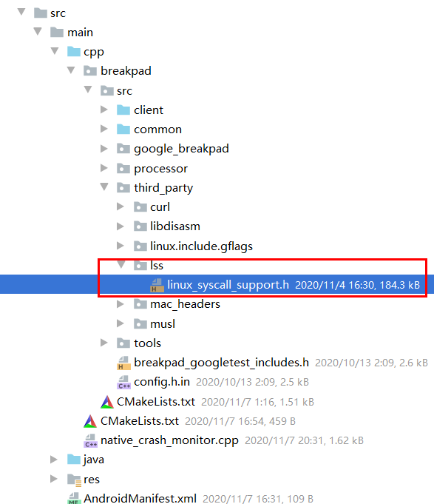Select the mac_headers folder name

(x=186, y=304)
